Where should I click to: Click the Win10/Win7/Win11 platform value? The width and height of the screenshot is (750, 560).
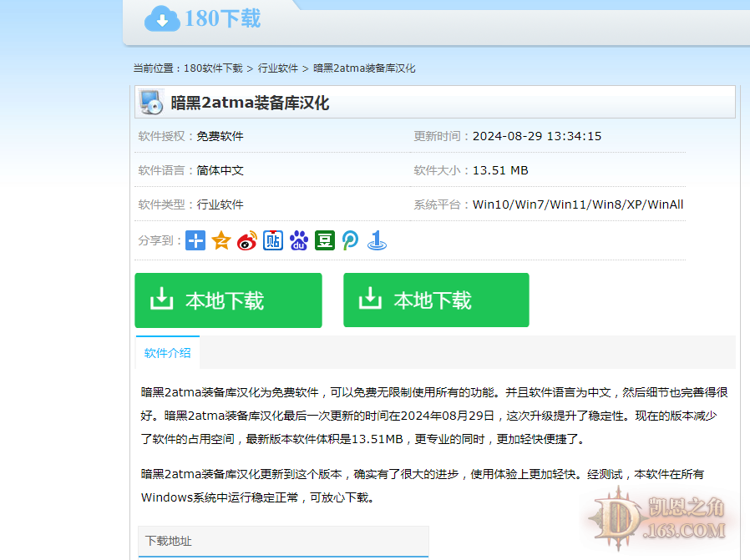tap(578, 204)
